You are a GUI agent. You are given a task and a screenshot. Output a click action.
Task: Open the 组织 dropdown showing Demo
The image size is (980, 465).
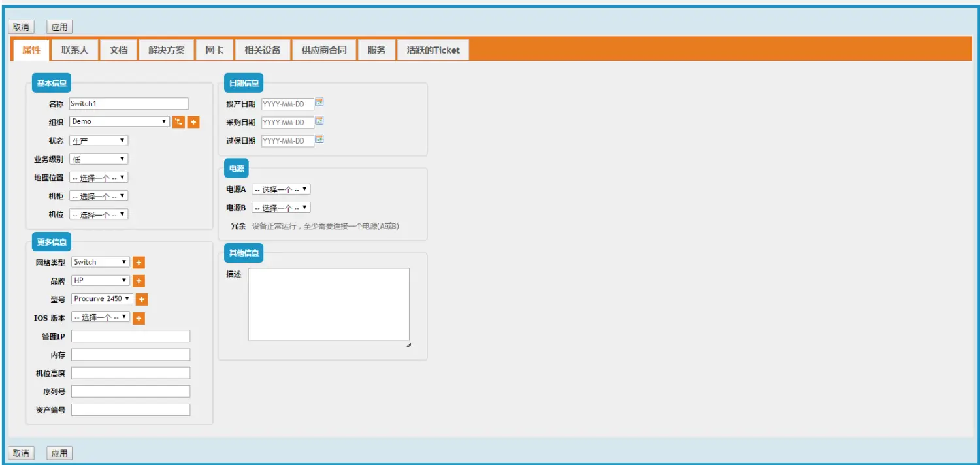(x=120, y=121)
